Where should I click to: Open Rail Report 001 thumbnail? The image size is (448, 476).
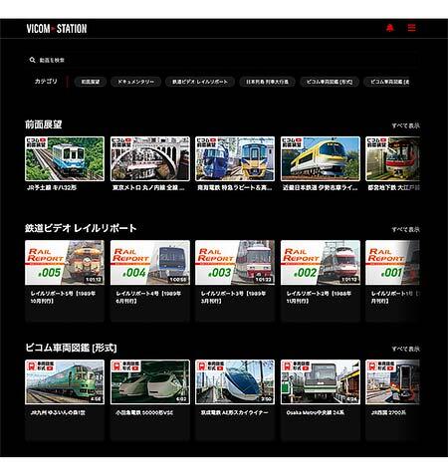[392, 263]
